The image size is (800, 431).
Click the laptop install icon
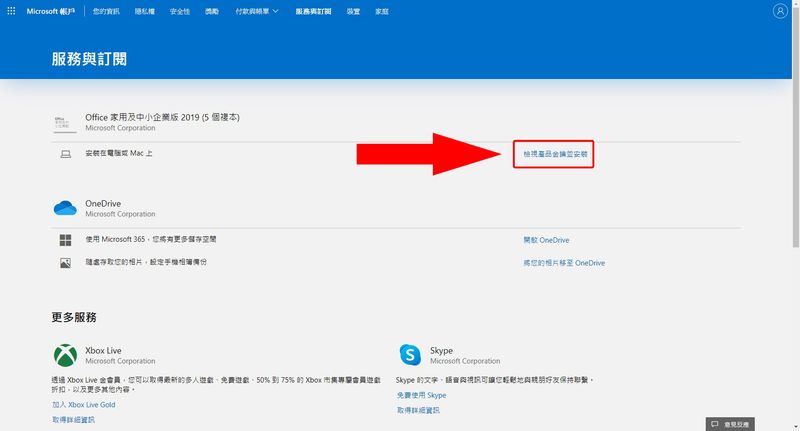pyautogui.click(x=66, y=154)
